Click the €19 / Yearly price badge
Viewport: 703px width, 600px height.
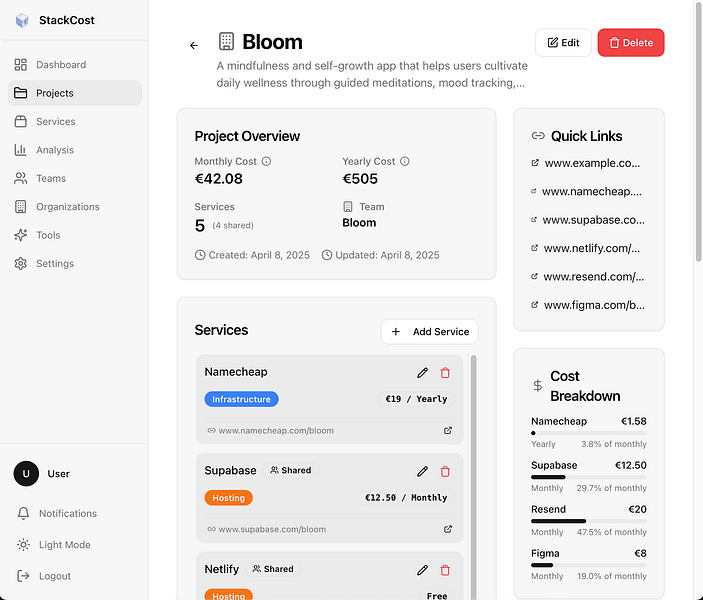click(x=416, y=399)
